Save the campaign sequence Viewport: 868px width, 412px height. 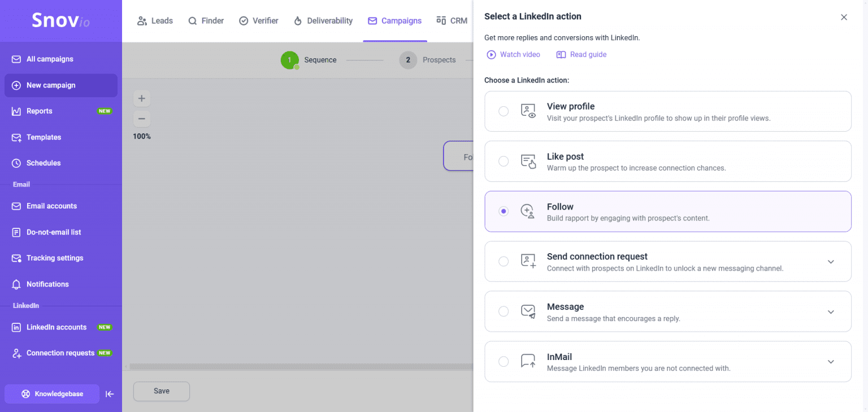161,391
